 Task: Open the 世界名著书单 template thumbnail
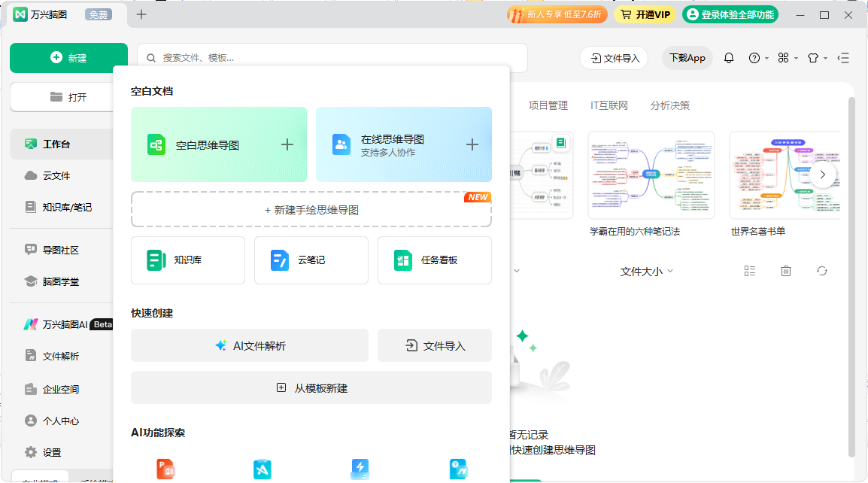pos(785,175)
